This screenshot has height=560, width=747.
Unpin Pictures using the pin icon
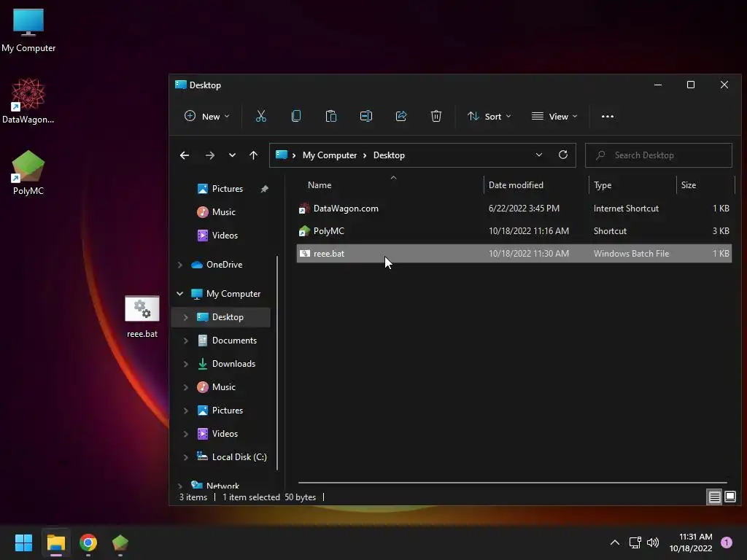coord(264,189)
